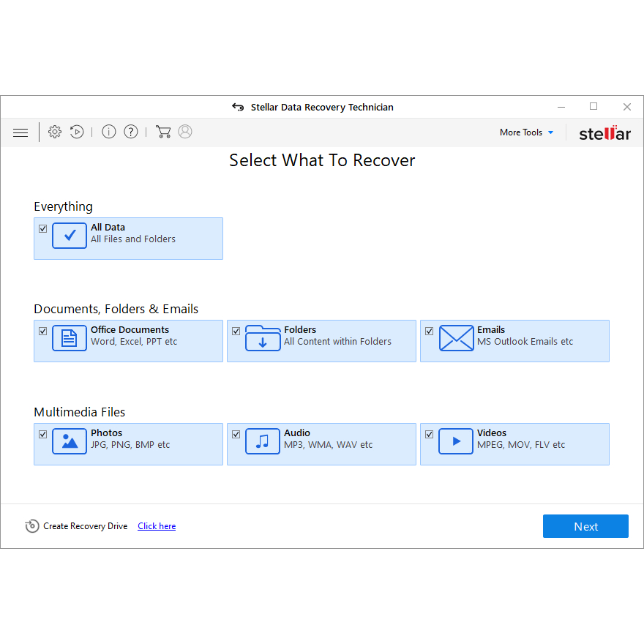Click the Create Recovery Drive icon
The image size is (644, 644).
(32, 526)
